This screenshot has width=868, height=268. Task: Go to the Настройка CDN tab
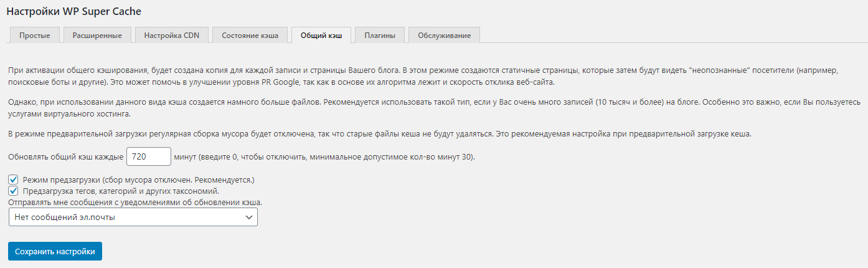click(x=172, y=36)
